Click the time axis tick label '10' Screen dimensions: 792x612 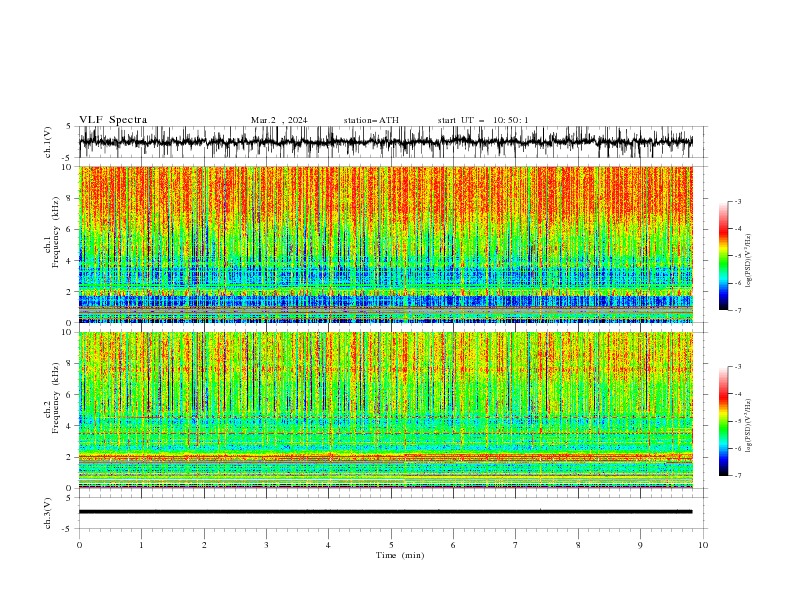tap(703, 545)
